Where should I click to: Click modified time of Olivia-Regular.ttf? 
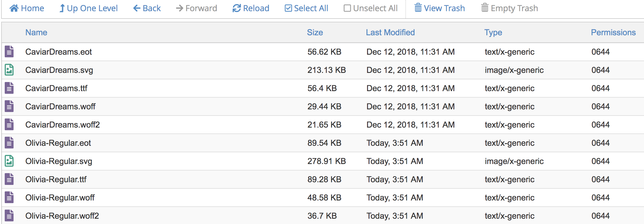[395, 180]
